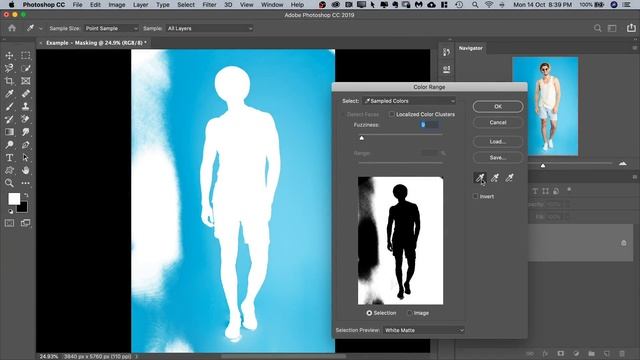Image resolution: width=640 pixels, height=360 pixels.
Task: Click the Share icon at top right
Action: [631, 28]
